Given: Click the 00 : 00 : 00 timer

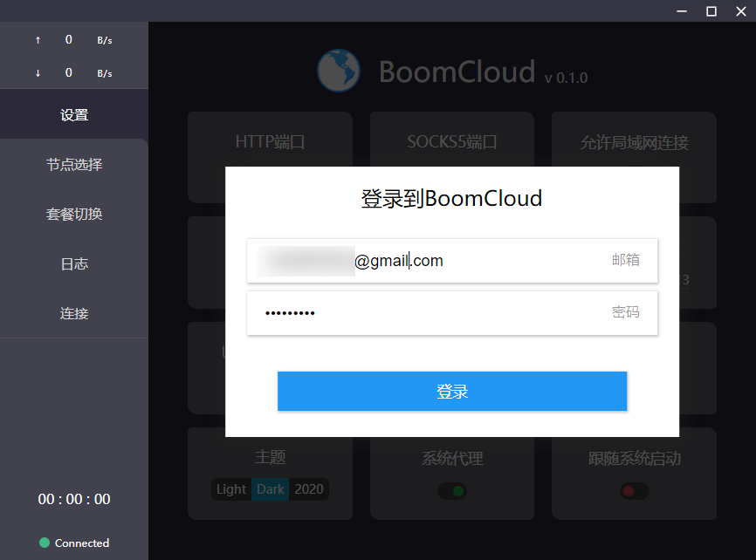Looking at the screenshot, I should pos(74,499).
